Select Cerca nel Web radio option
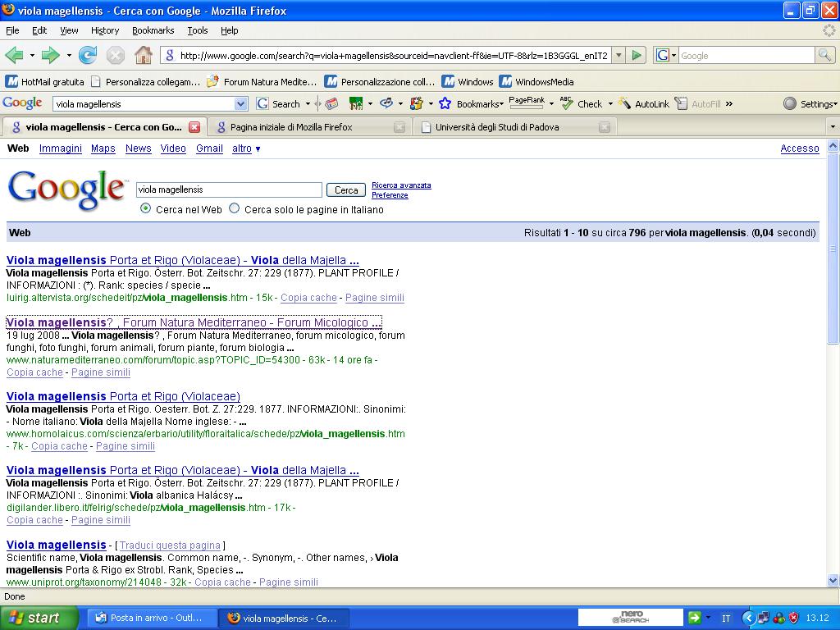The image size is (840, 630). [x=145, y=209]
